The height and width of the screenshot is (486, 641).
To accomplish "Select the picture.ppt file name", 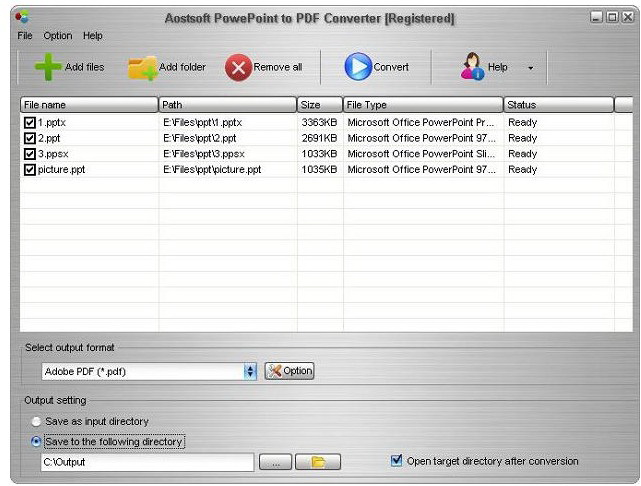I will tap(61, 169).
